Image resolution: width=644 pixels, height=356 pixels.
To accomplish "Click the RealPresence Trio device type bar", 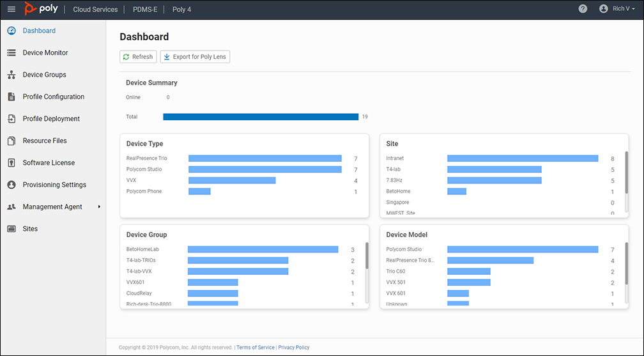I will [265, 159].
